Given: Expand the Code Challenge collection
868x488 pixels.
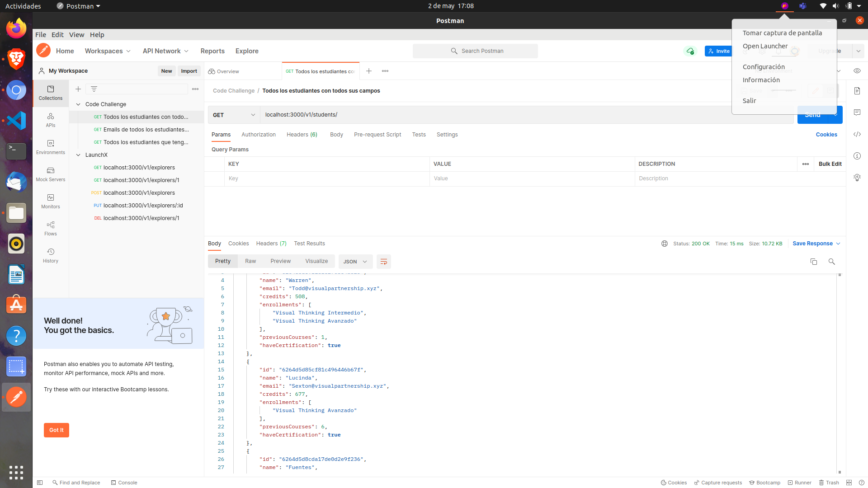Looking at the screenshot, I should (78, 103).
